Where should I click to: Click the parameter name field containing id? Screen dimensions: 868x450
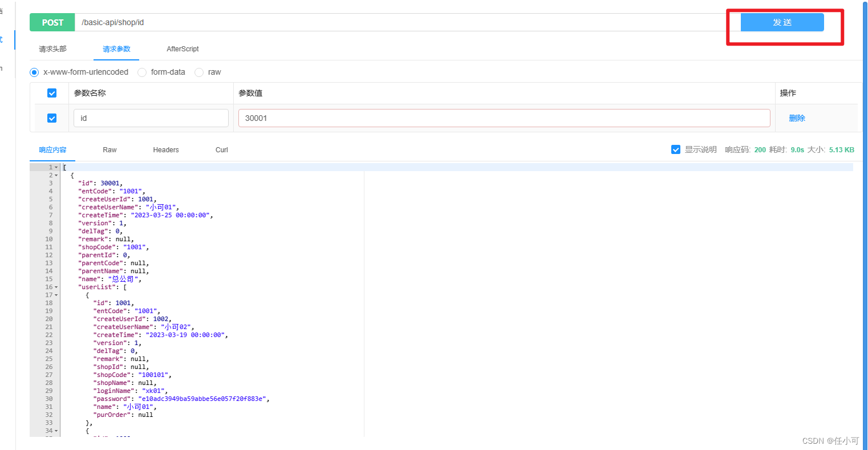151,118
